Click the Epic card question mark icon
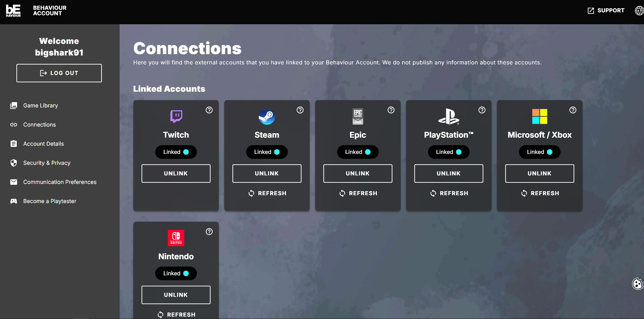The width and height of the screenshot is (644, 319). pyautogui.click(x=391, y=110)
